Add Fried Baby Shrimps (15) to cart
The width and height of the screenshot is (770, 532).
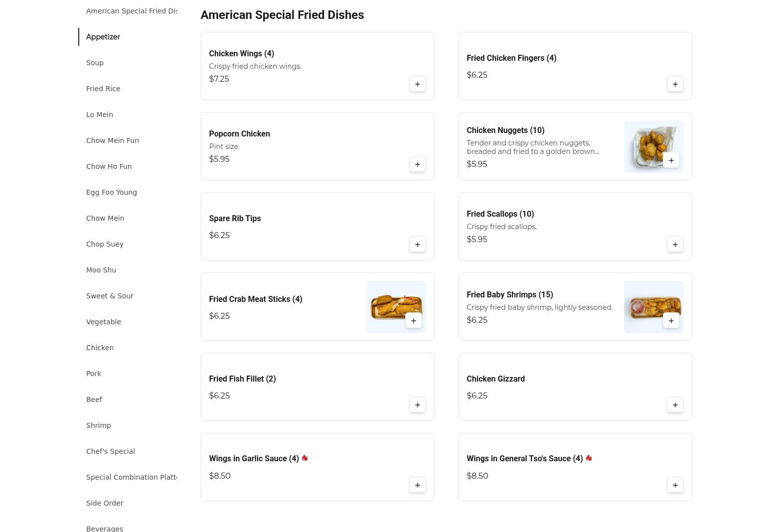click(x=671, y=321)
